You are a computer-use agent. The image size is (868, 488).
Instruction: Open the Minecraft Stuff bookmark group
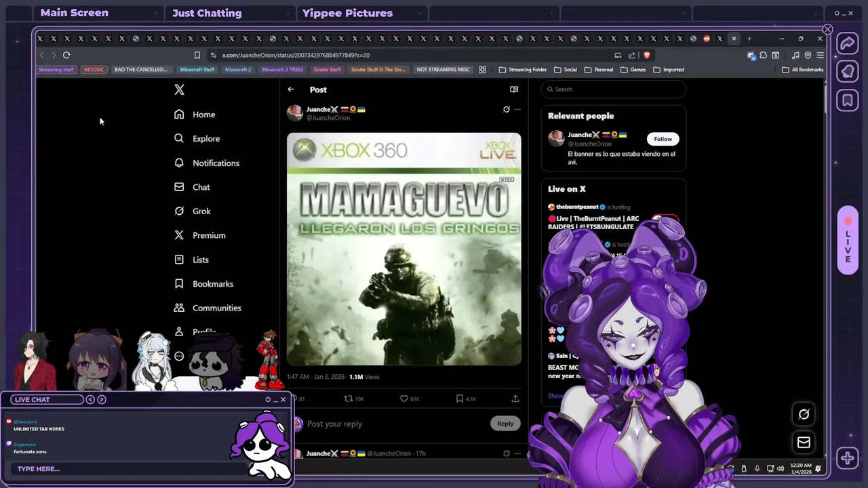click(x=197, y=69)
